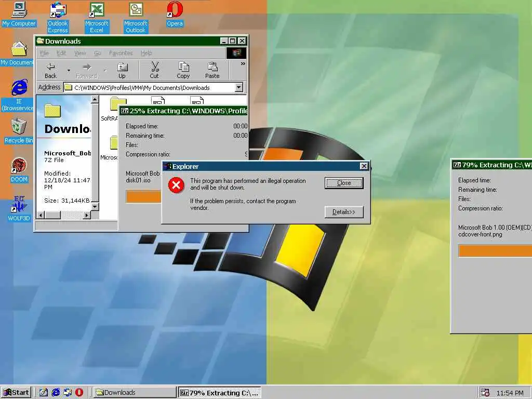Click the system tray scheduler icon
Viewport: 532px width, 399px height.
(x=485, y=393)
